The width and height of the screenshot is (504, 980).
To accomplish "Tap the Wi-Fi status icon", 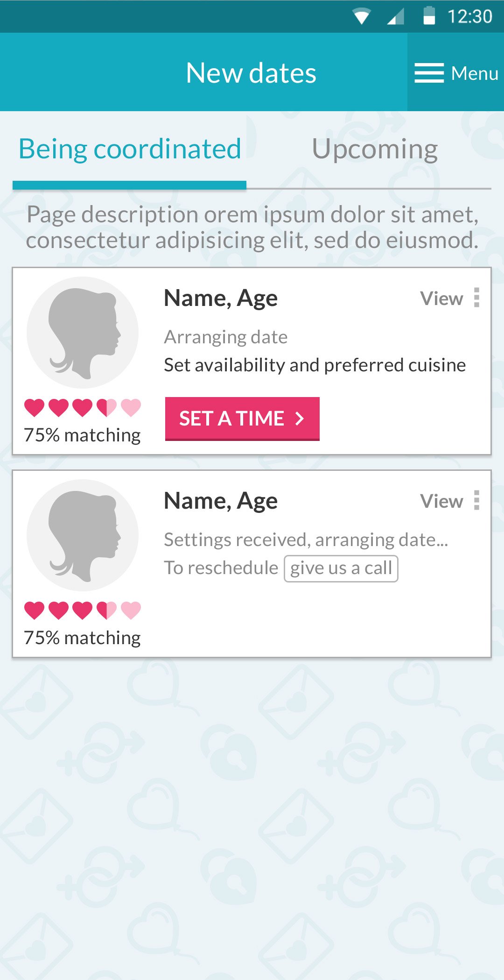I will click(x=362, y=16).
